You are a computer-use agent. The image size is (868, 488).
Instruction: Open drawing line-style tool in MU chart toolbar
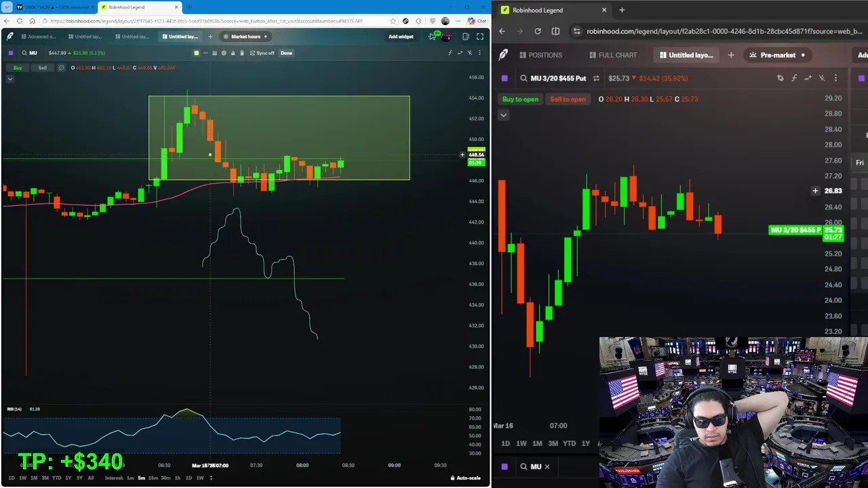[x=205, y=53]
